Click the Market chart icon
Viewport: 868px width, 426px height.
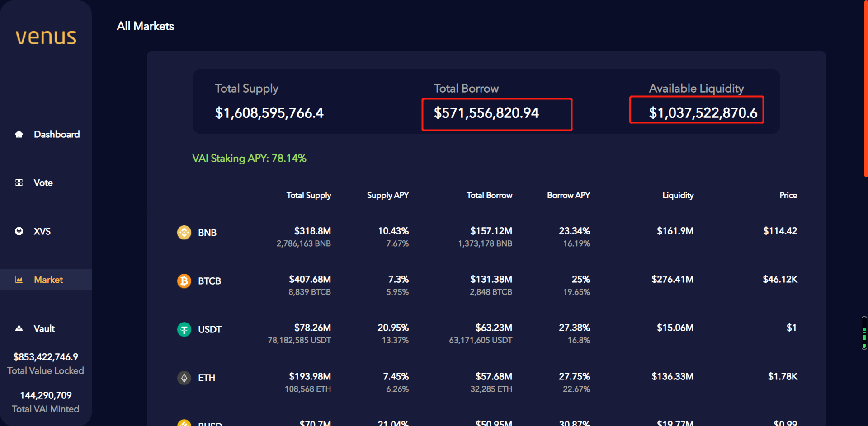(19, 280)
